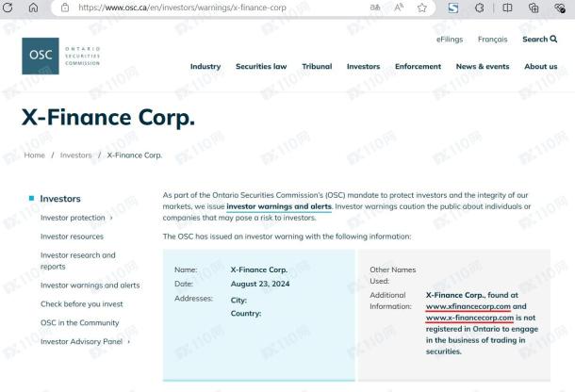Screen dimensions: 575x392
Task: Open sidebar Investor warnings and alerts
Action: [90, 286]
